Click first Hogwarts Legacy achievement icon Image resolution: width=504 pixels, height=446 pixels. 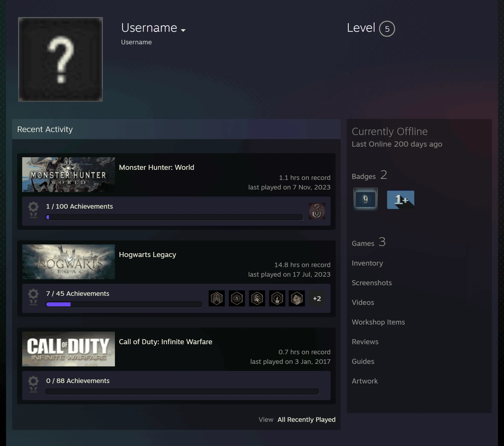pyautogui.click(x=217, y=298)
